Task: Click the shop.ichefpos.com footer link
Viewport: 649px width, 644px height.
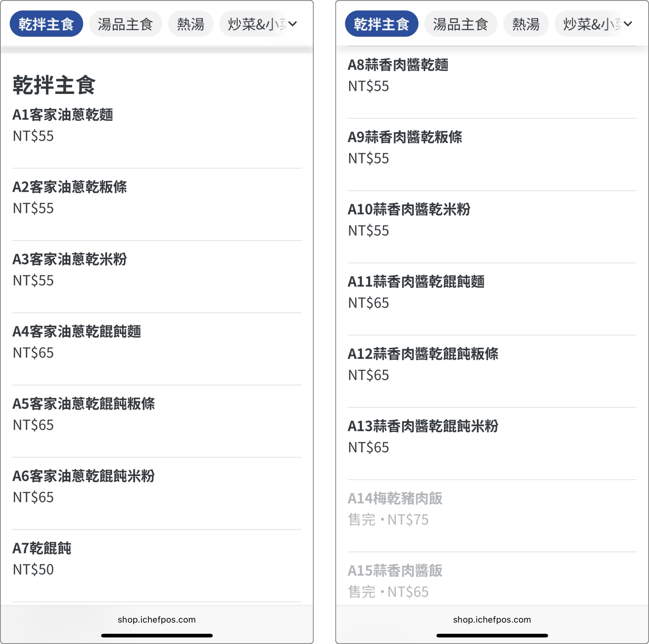Action: (157, 619)
